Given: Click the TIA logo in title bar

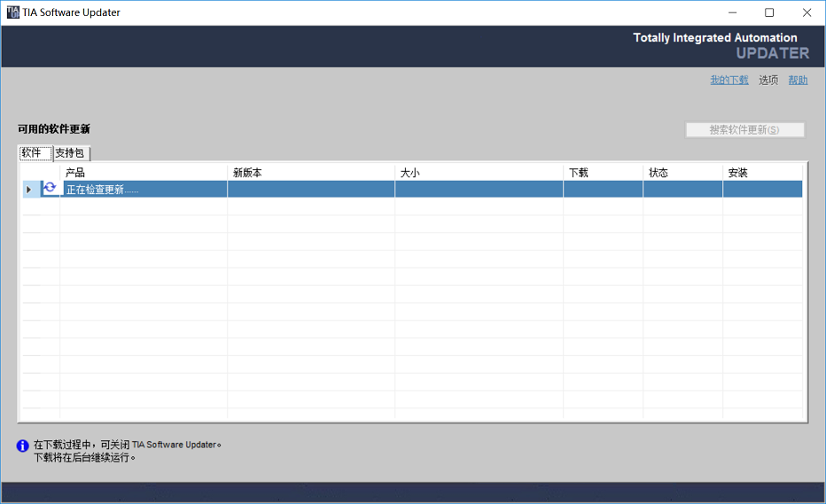Looking at the screenshot, I should [12, 12].
